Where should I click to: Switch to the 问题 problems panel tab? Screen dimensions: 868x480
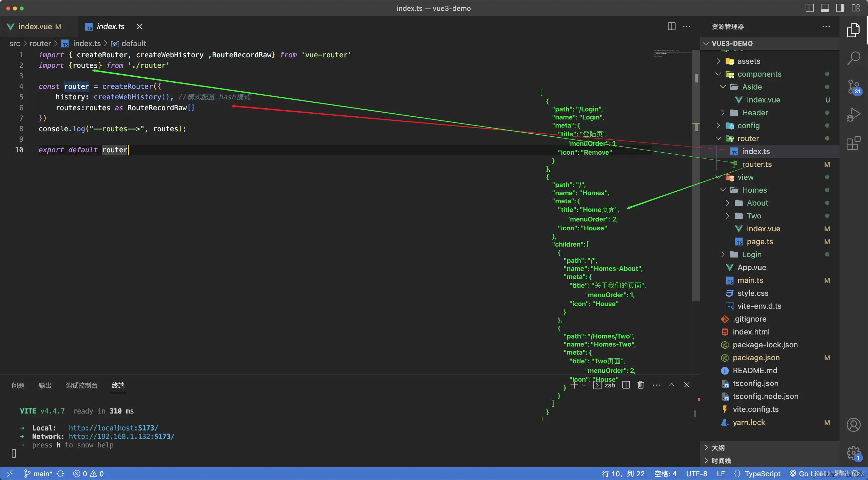tap(18, 385)
